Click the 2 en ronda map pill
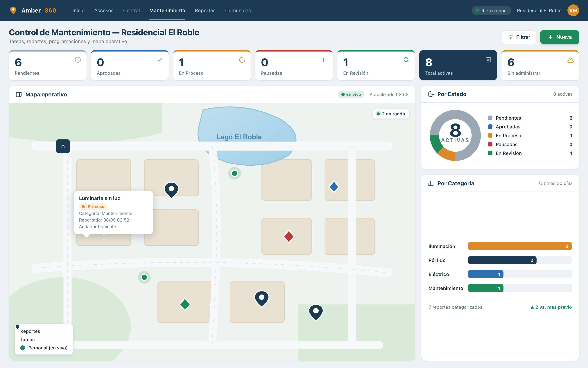This screenshot has height=368, width=588. click(x=391, y=114)
